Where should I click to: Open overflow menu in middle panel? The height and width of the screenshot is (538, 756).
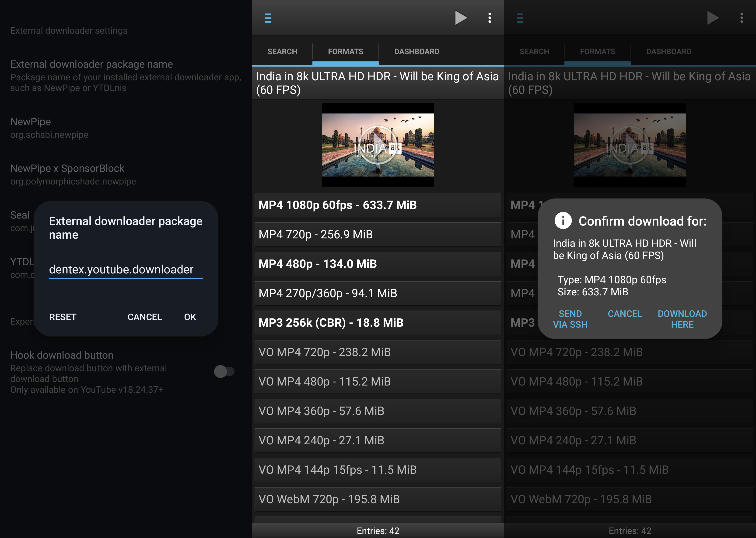(490, 18)
